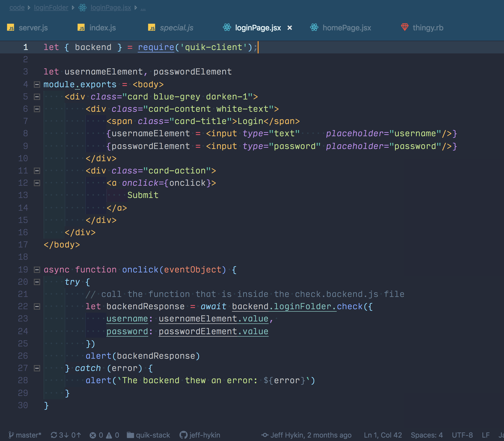Click the 'passwordElement.value' expression
The image size is (504, 441).
[x=214, y=332]
